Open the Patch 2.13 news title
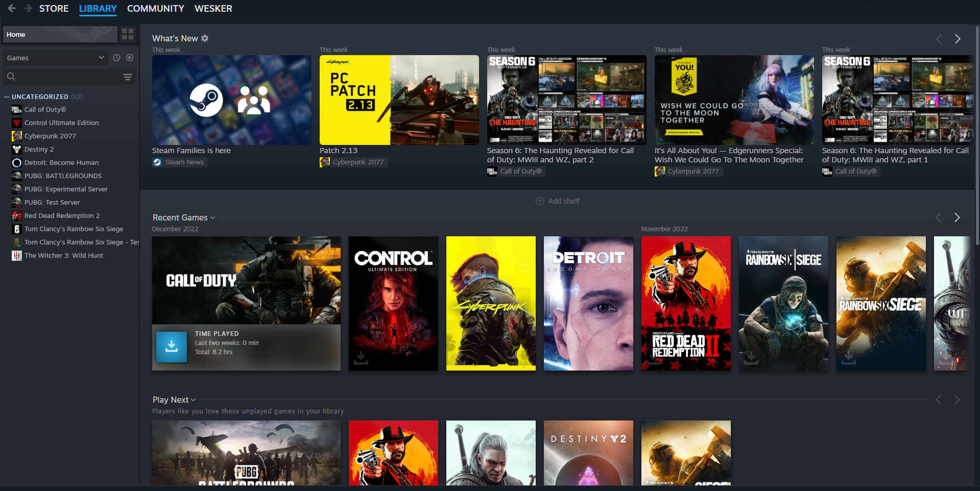 tap(339, 151)
